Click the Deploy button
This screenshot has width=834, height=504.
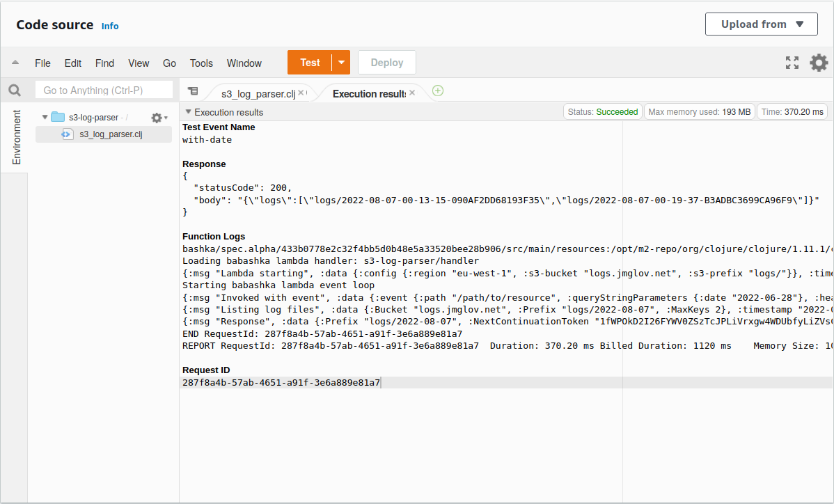(386, 63)
